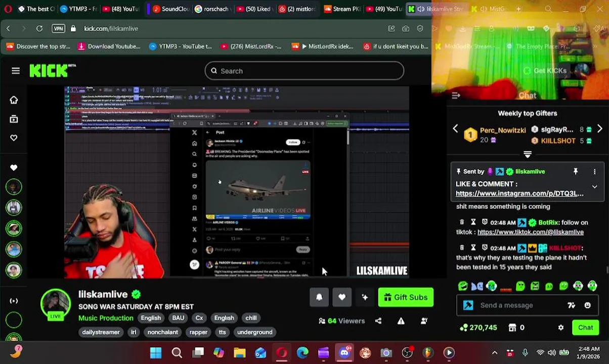
Task: Select the BAU tag
Action: pyautogui.click(x=178, y=318)
